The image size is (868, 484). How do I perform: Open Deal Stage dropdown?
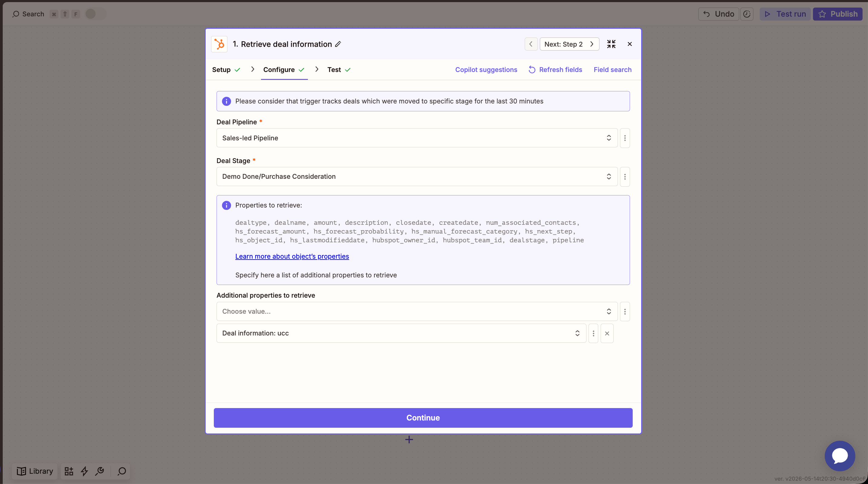tap(417, 177)
